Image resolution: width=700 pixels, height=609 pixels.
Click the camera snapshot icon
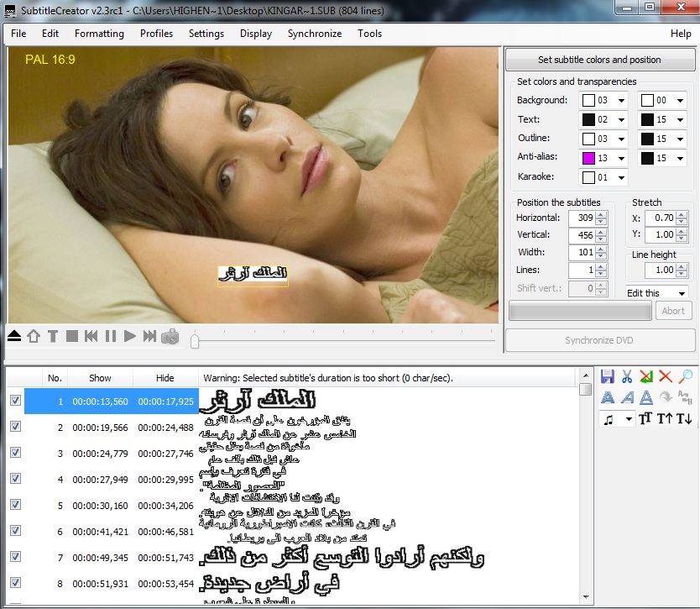point(170,336)
